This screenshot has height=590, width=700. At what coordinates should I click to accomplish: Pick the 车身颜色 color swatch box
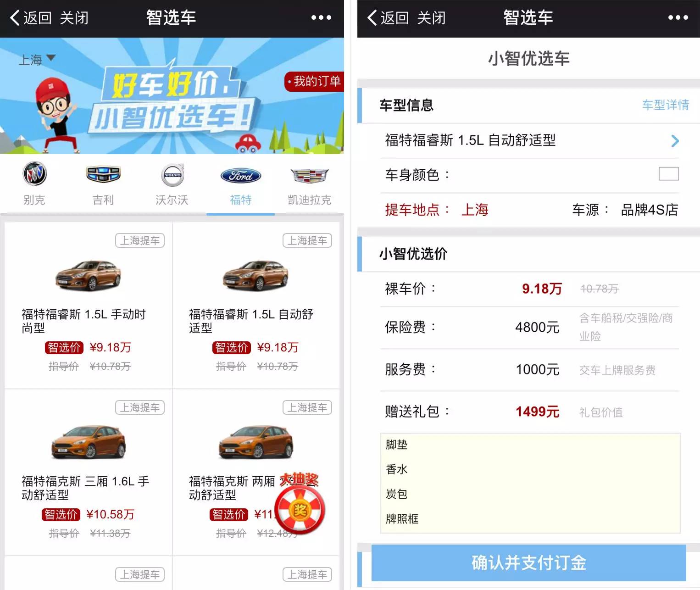(x=668, y=174)
